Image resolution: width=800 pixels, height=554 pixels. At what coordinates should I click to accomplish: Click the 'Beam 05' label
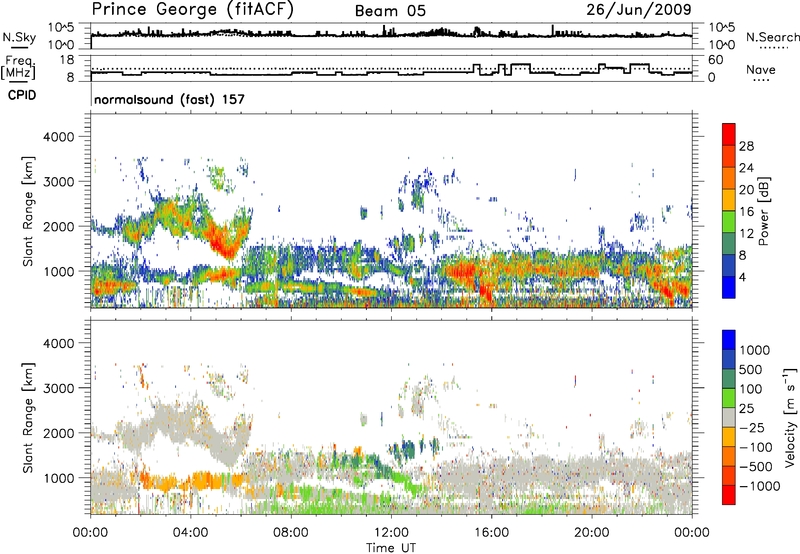click(x=390, y=11)
